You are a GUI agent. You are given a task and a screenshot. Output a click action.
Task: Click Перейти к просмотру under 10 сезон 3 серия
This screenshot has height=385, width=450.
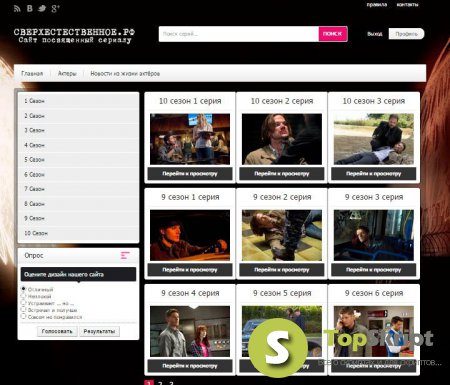click(374, 174)
